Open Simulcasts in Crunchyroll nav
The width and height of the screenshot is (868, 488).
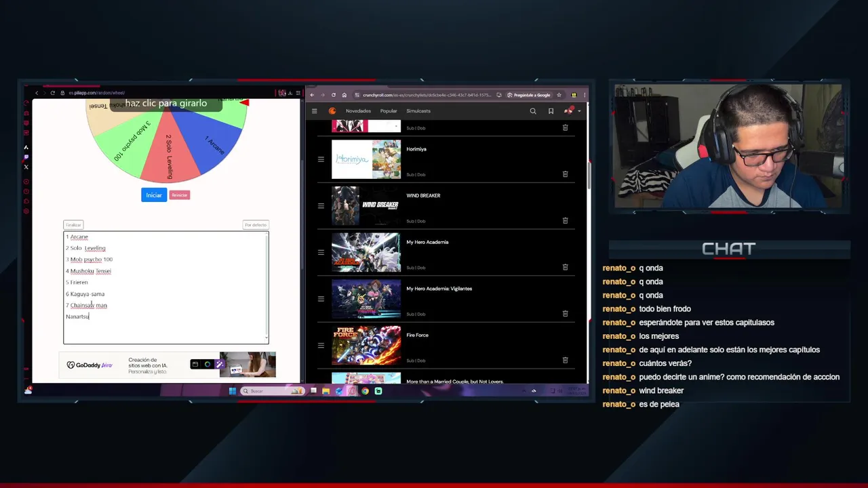coord(418,111)
